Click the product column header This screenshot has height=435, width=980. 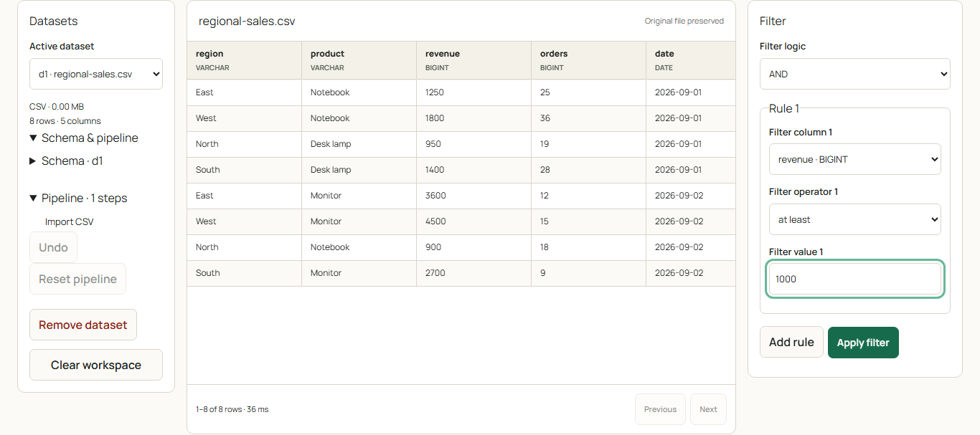coord(359,60)
